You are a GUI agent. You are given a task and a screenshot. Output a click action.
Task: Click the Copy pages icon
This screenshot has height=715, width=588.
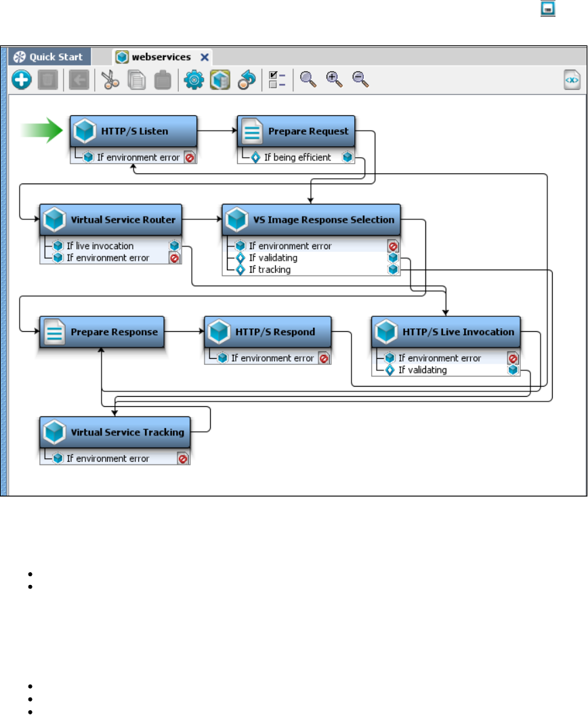(136, 80)
